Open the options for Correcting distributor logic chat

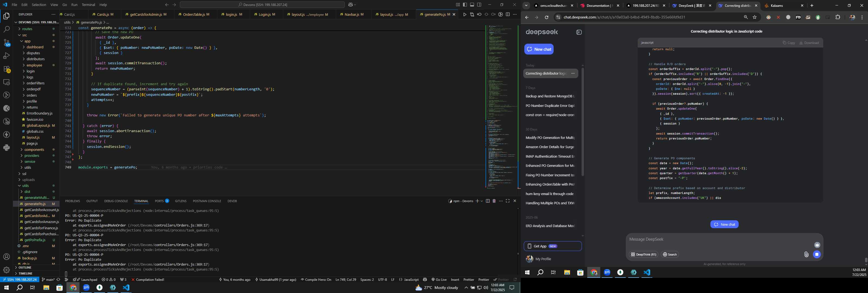point(573,74)
